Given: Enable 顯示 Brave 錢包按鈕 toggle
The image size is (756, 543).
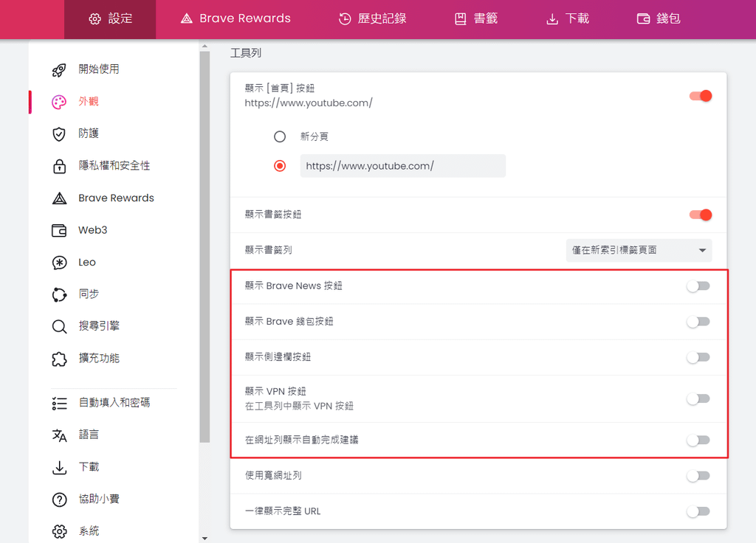Looking at the screenshot, I should point(698,322).
